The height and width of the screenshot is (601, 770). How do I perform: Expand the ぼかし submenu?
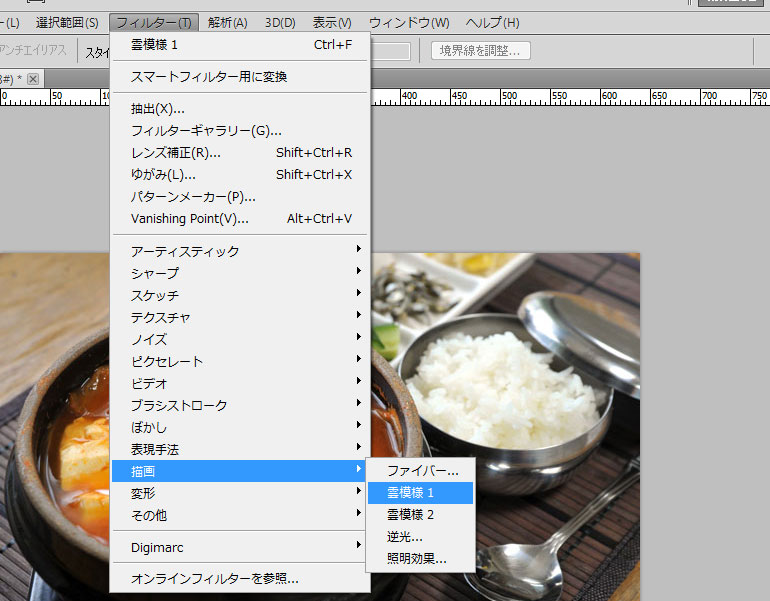241,428
